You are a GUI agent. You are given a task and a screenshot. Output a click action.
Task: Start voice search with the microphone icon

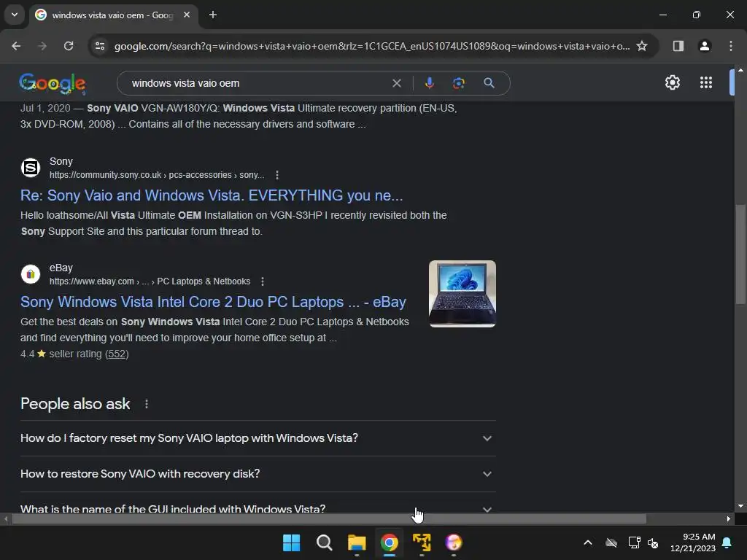click(x=429, y=83)
